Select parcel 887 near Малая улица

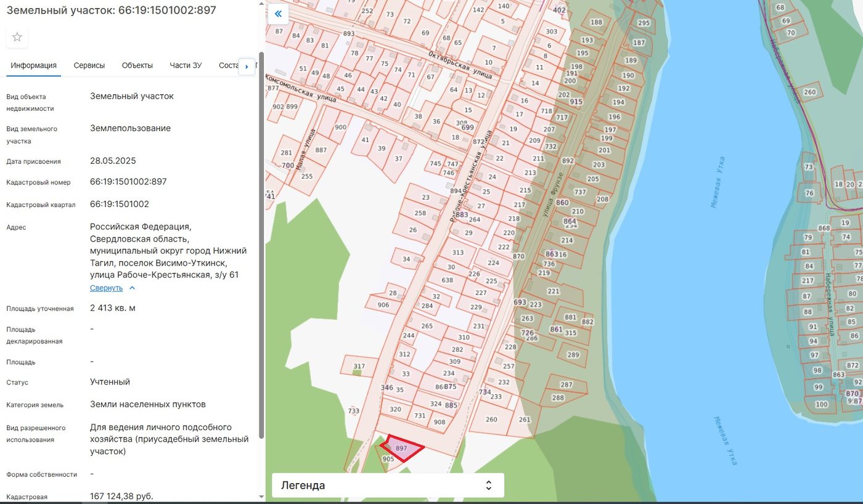point(321,150)
